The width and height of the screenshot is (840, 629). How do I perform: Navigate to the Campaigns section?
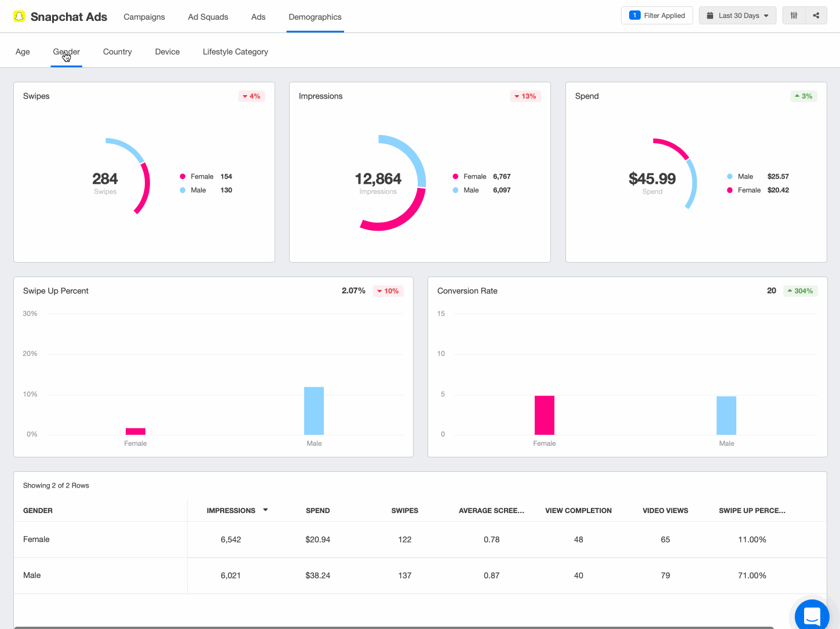tap(144, 17)
